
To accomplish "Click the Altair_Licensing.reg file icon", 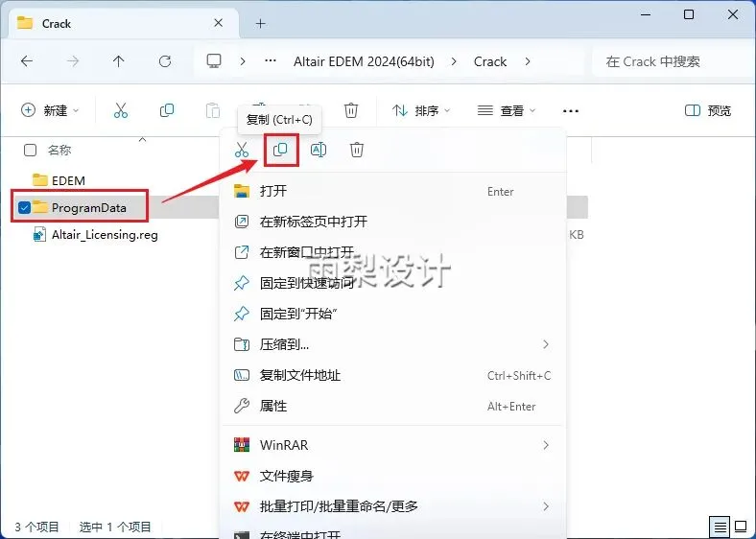I will (x=39, y=235).
